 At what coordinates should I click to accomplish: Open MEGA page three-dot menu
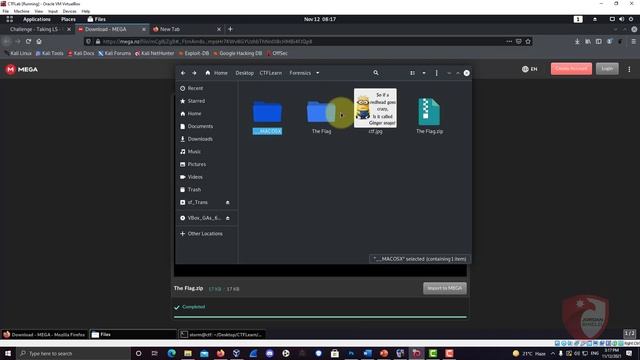click(629, 69)
